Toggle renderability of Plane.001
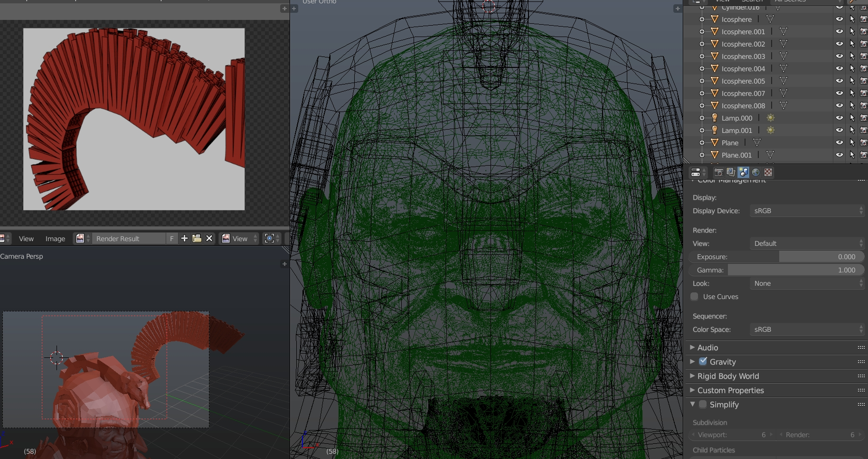This screenshot has width=868, height=459. tap(864, 155)
